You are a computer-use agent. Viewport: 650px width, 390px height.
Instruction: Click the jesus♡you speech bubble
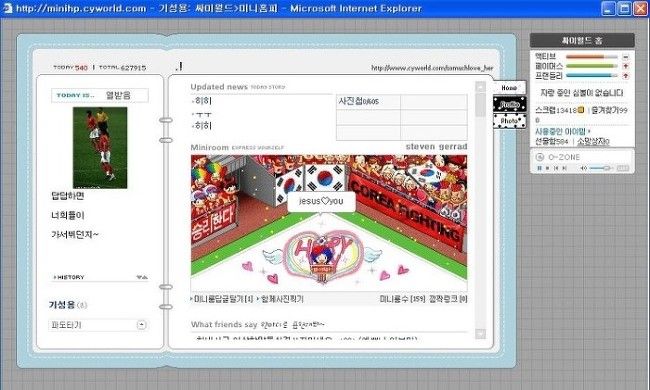click(321, 201)
